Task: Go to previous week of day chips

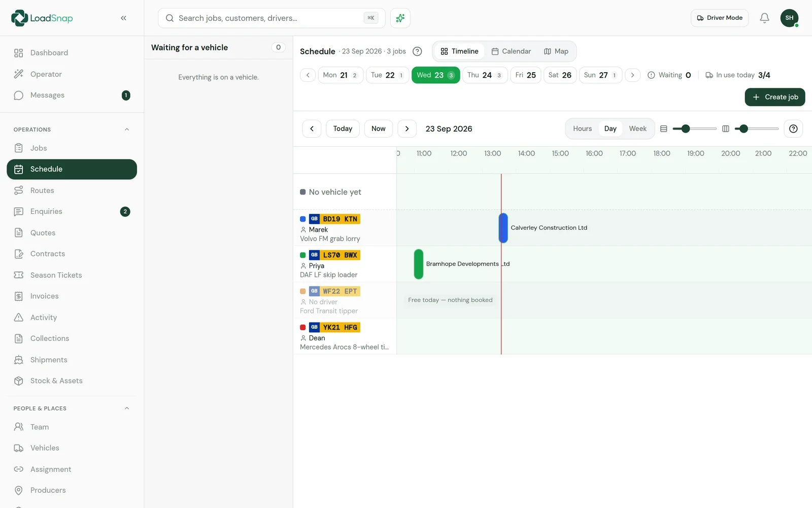Action: click(308, 75)
